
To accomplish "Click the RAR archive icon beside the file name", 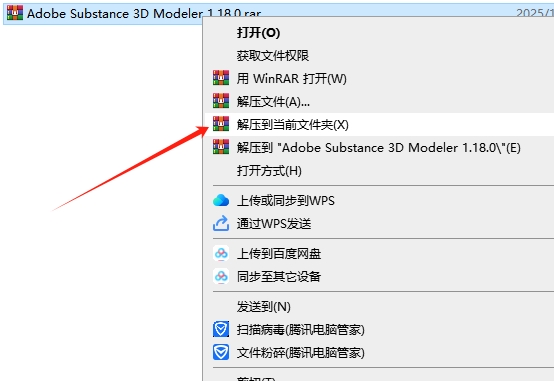I will [15, 13].
